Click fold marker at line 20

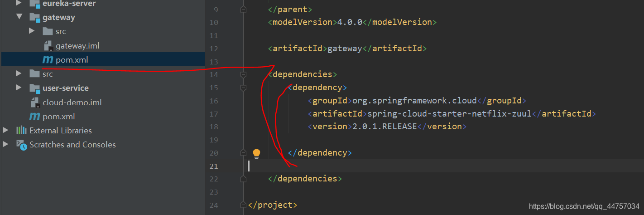[x=244, y=153]
